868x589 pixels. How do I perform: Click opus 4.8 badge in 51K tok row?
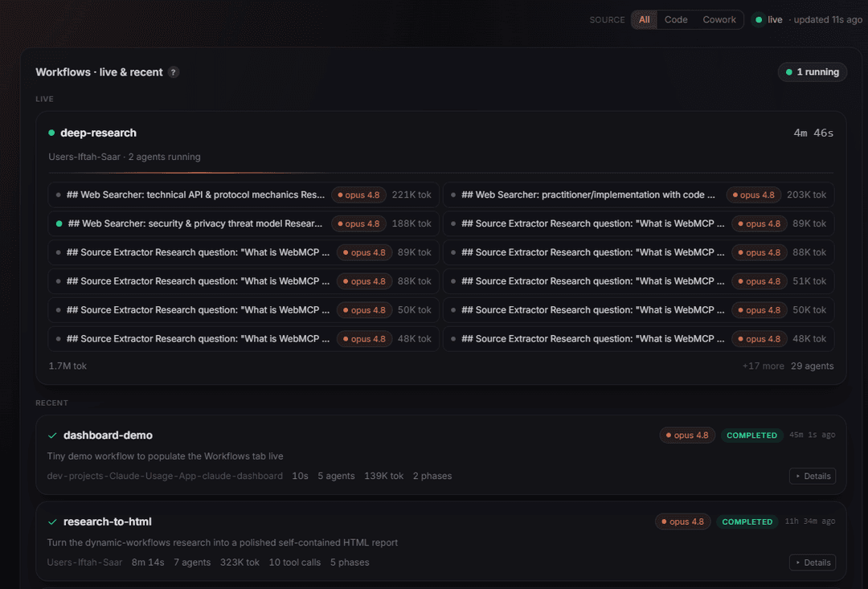(x=759, y=281)
